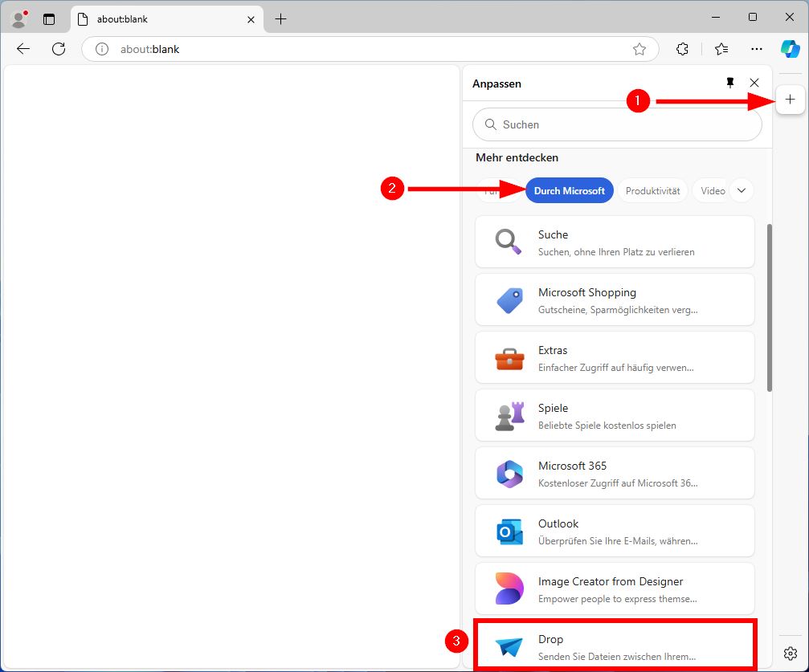Pin the Anpassen panel
The height and width of the screenshot is (672, 809).
point(729,83)
